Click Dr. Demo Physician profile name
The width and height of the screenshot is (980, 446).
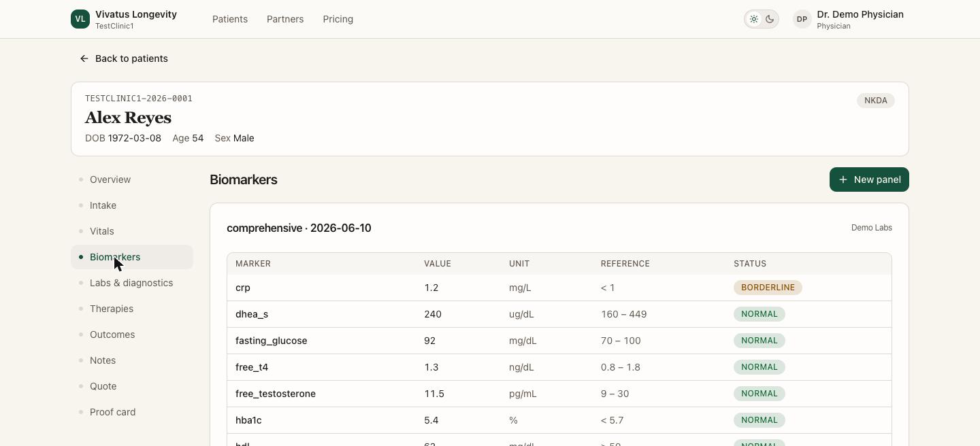point(860,14)
